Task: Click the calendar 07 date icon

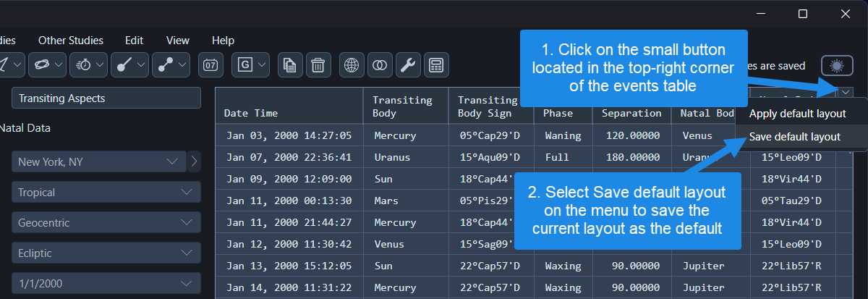Action: click(x=210, y=64)
